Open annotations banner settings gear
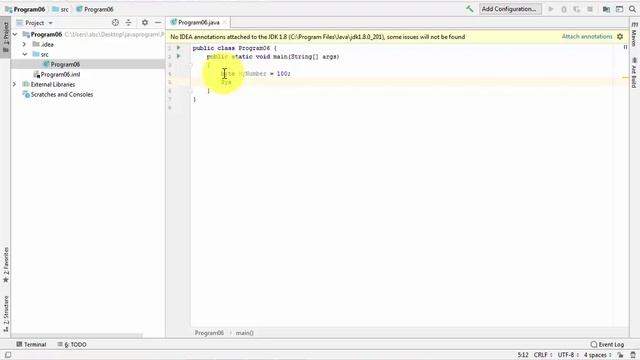The image size is (640, 360). (x=620, y=37)
